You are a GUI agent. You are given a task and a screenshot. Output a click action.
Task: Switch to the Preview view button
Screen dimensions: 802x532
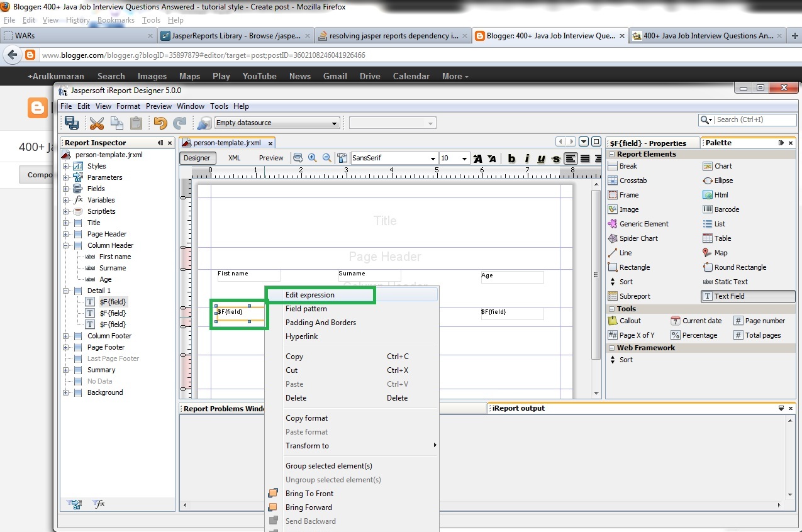[271, 158]
